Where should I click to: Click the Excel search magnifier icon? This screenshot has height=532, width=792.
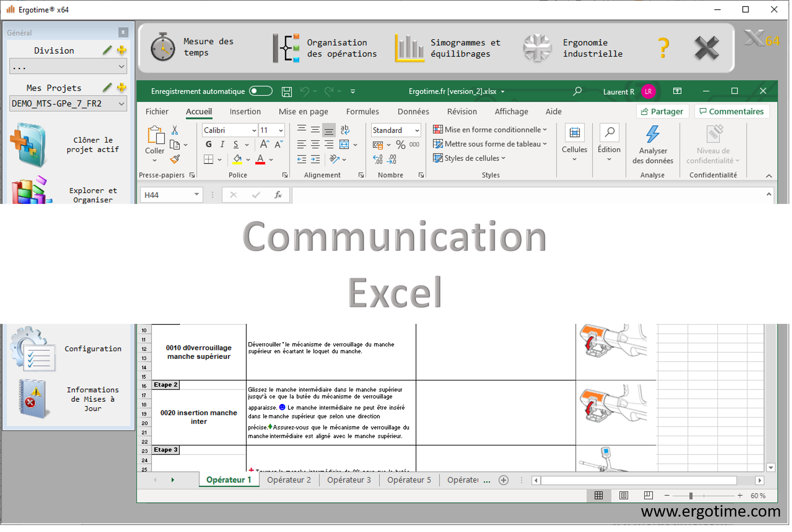point(577,91)
